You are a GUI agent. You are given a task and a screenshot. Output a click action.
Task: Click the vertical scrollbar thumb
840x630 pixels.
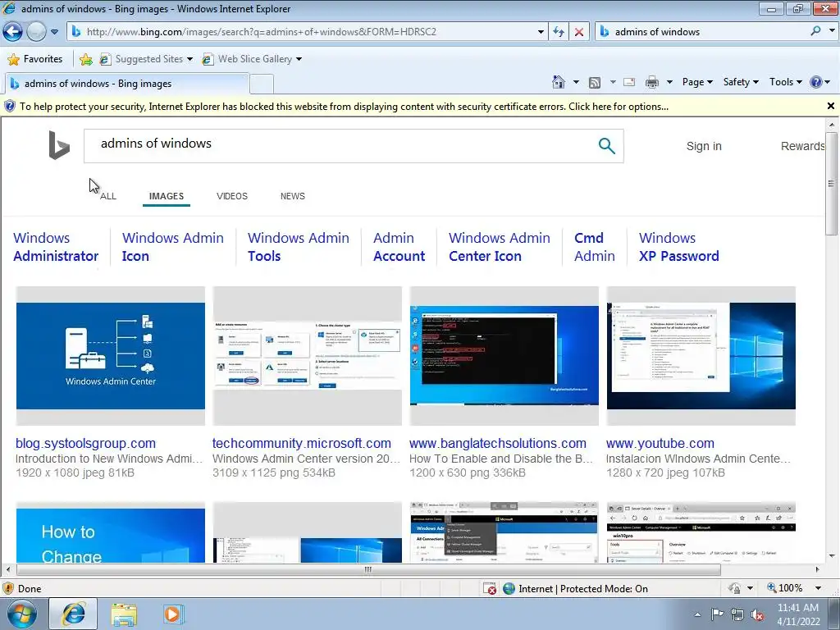(831, 183)
